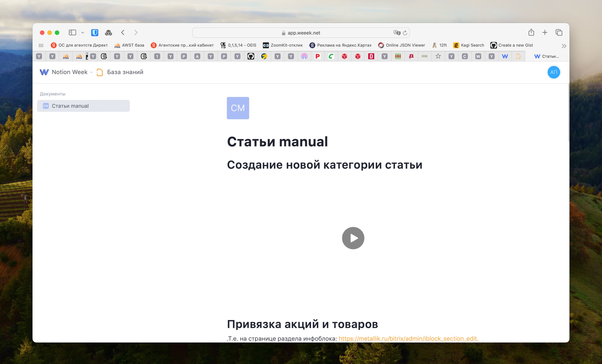Follow the metallik.ru iblock_section_edit link

click(409, 338)
